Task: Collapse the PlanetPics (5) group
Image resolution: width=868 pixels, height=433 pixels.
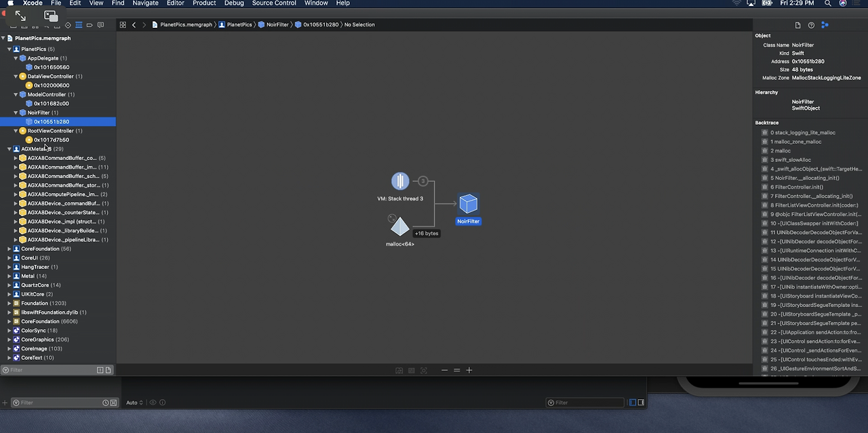Action: click(x=9, y=49)
